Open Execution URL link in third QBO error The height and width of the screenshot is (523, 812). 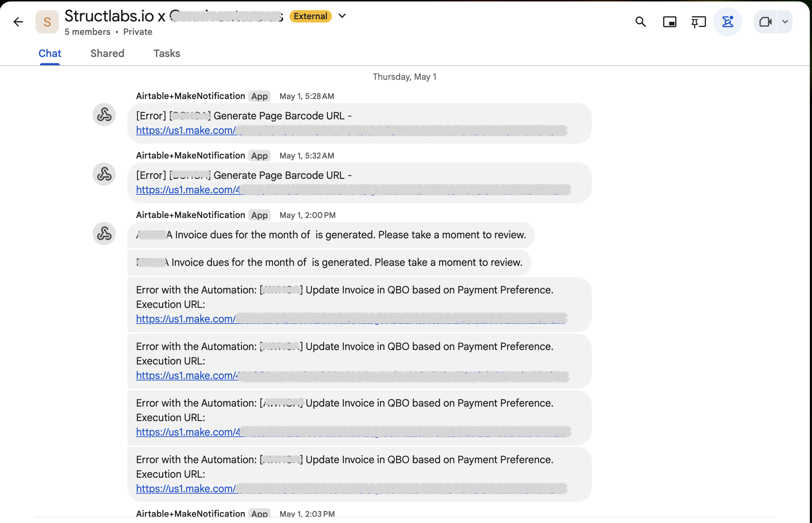(353, 432)
